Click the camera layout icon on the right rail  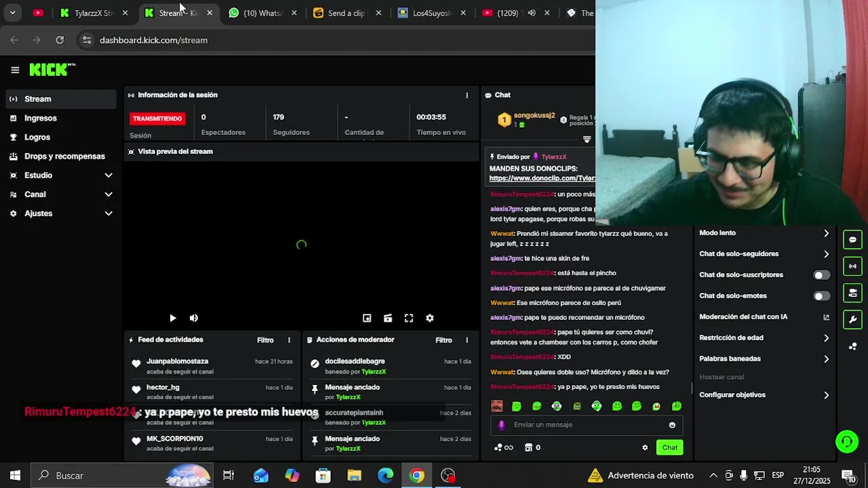(x=852, y=293)
